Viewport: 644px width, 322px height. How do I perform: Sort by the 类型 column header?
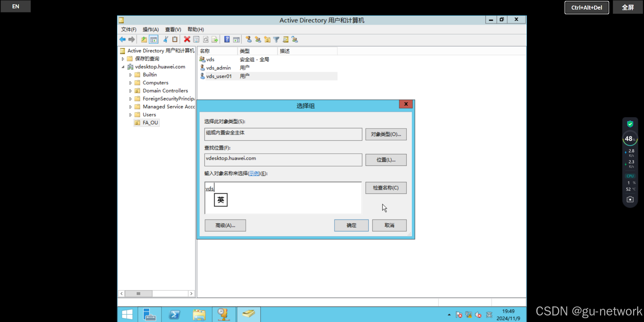click(258, 51)
